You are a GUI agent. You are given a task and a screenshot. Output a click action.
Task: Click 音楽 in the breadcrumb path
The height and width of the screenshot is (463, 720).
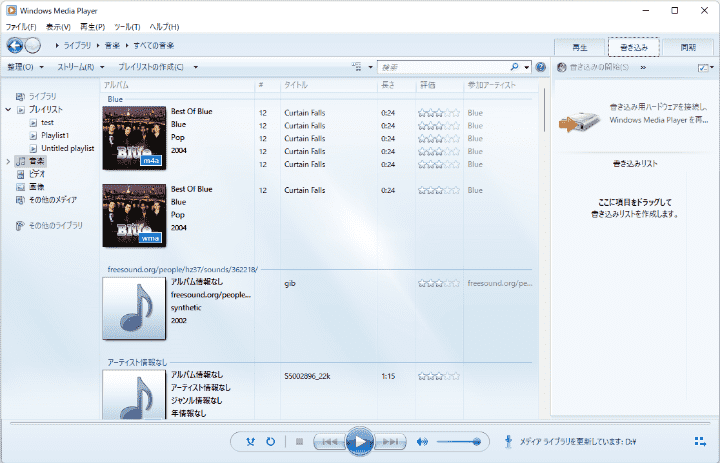tap(112, 45)
